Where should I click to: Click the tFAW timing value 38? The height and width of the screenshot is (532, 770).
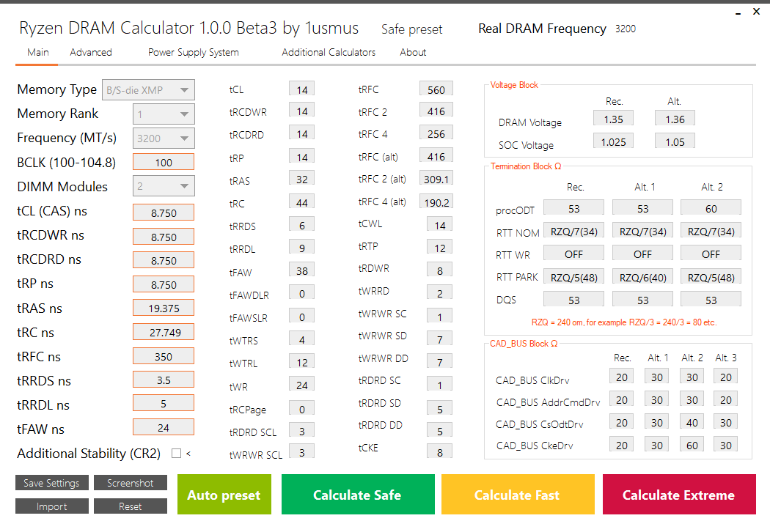tap(301, 270)
